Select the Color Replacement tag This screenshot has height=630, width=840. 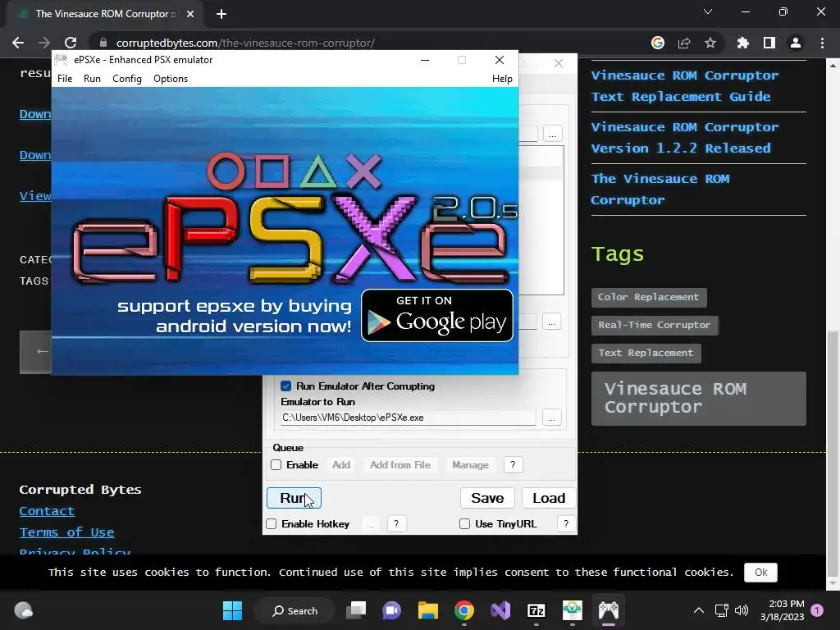tap(649, 297)
